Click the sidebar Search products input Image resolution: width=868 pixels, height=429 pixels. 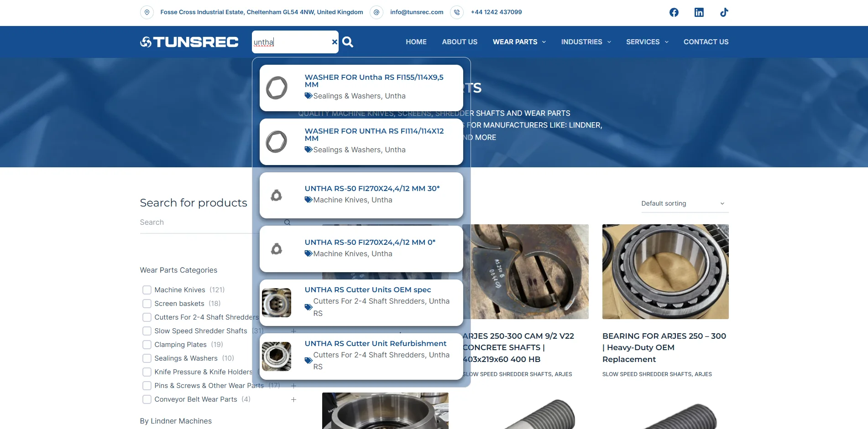point(211,222)
